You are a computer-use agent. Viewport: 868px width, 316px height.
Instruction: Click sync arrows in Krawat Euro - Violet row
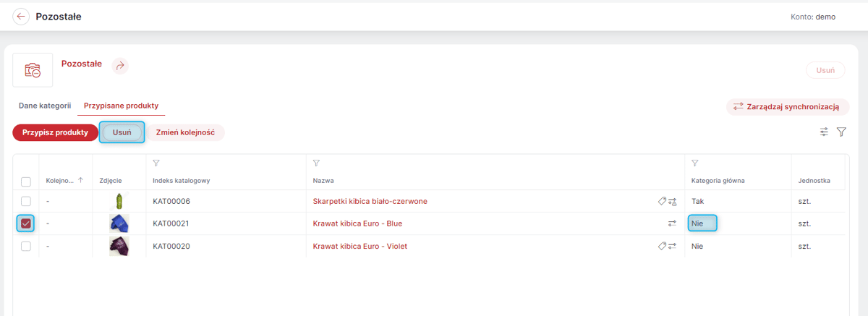pos(672,246)
